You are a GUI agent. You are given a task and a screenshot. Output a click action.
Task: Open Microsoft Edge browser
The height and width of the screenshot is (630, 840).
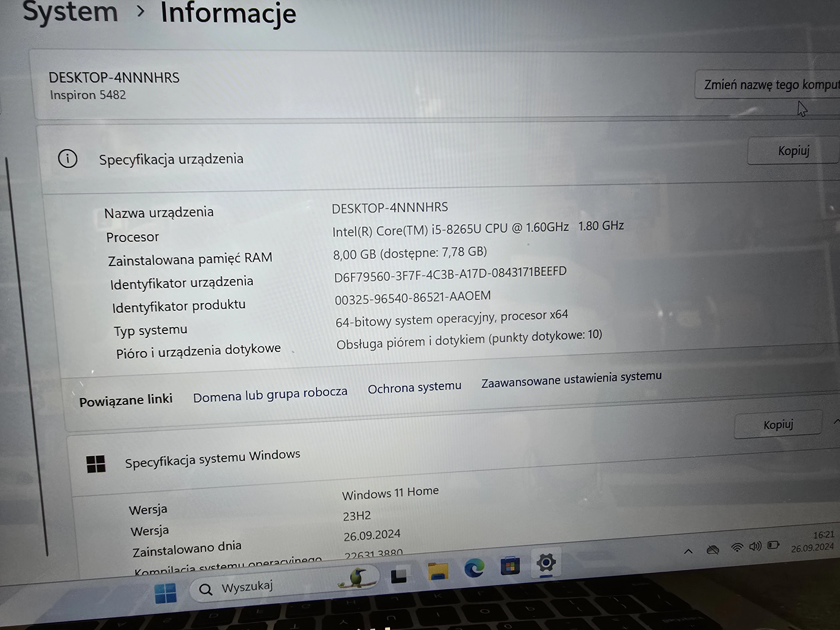click(474, 568)
